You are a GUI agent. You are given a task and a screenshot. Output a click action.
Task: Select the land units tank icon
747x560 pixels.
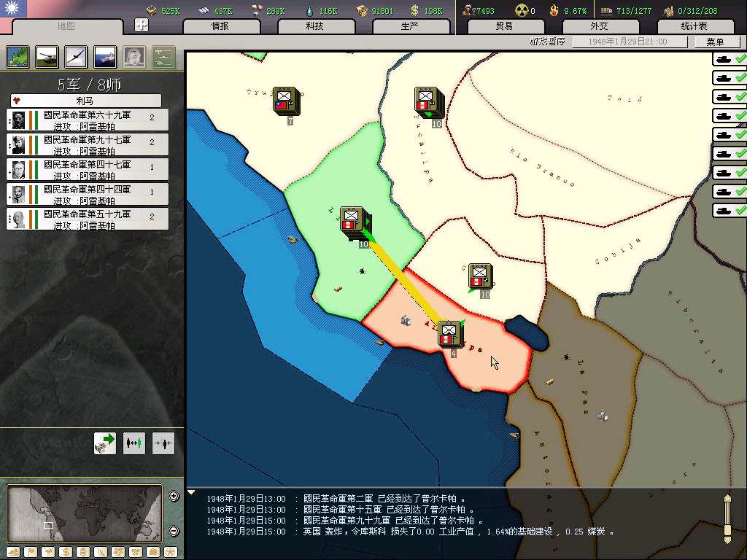click(x=47, y=56)
